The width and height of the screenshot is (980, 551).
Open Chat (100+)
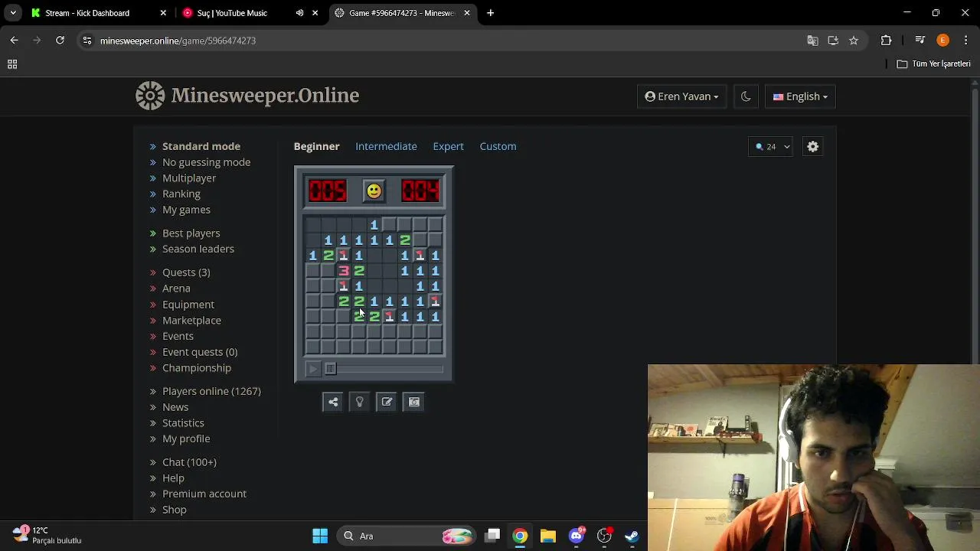click(189, 462)
